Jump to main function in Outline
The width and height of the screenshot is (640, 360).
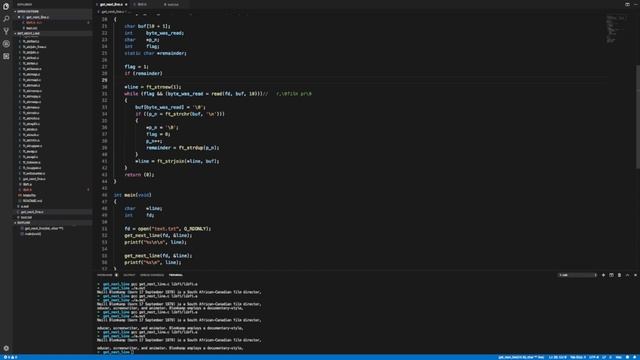[x=33, y=234]
